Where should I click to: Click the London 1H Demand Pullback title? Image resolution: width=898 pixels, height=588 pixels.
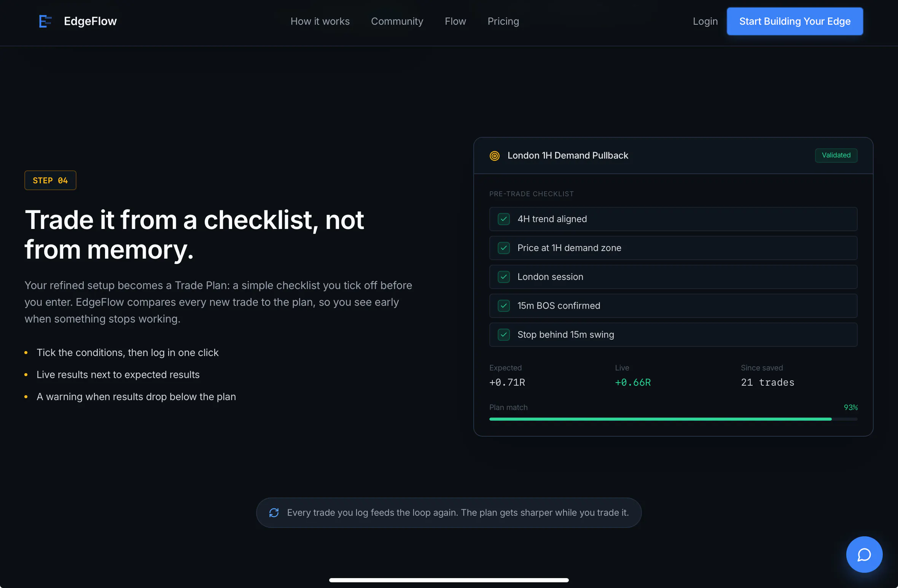coord(568,156)
